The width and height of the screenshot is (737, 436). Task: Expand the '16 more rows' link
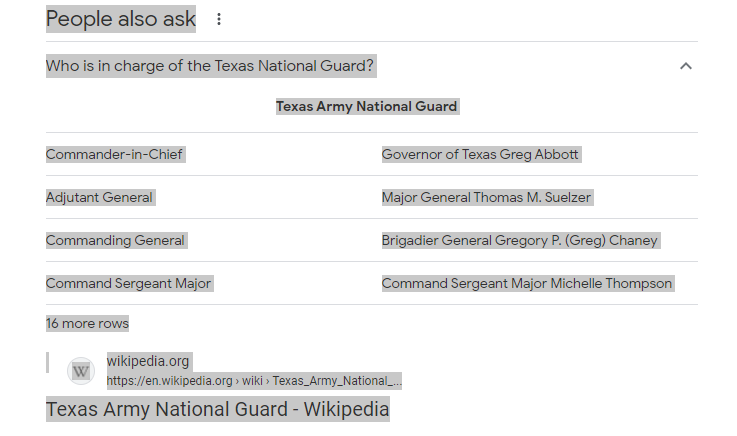pos(87,323)
